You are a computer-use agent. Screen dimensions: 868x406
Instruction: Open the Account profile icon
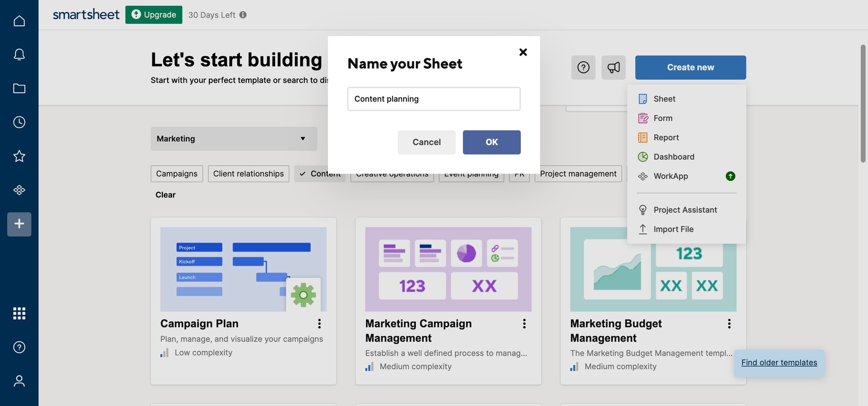[19, 381]
